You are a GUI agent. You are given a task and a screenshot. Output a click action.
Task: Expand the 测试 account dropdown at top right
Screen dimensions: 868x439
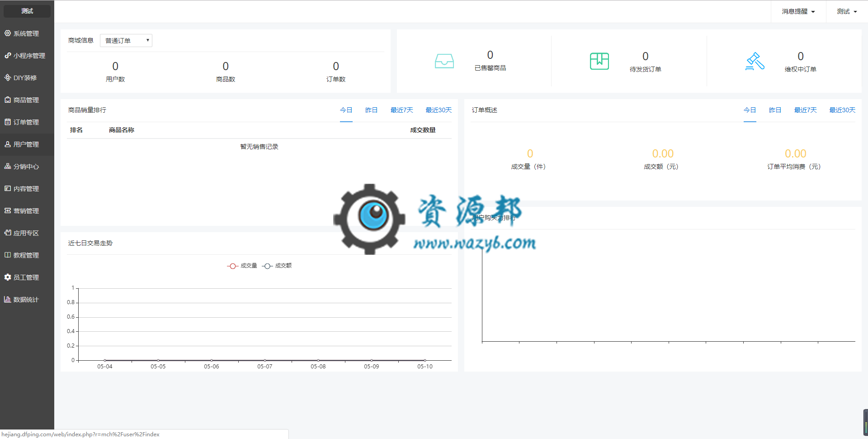[847, 11]
